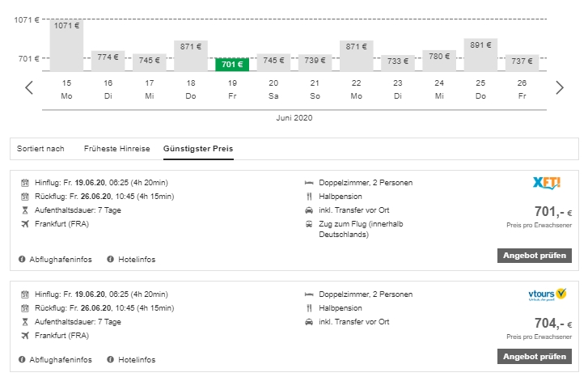This screenshot has height=377, width=588.
Task: Click the info icon beside first Hotelinfos
Action: tap(111, 260)
